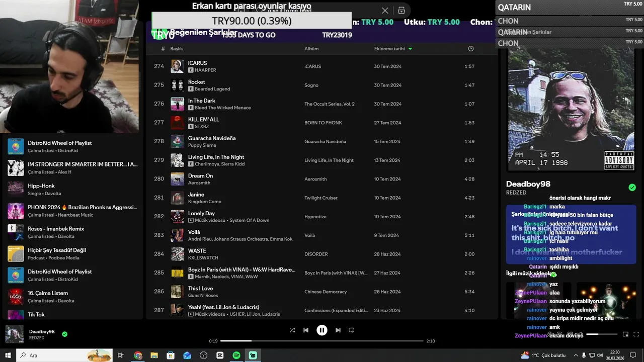The width and height of the screenshot is (644, 362).
Task: Open the Windows notification center icon
Action: pyautogui.click(x=633, y=355)
